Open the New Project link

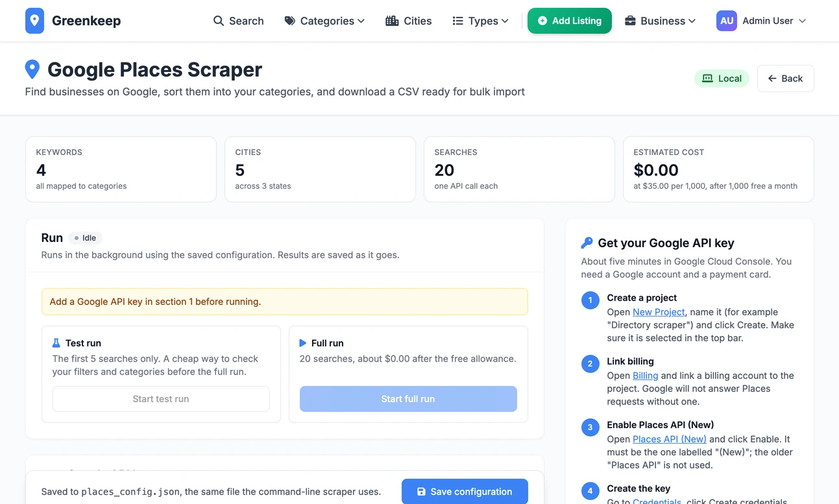coord(659,312)
